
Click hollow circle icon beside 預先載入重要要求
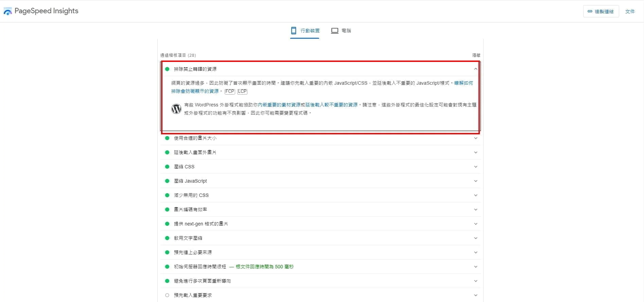[x=167, y=295]
